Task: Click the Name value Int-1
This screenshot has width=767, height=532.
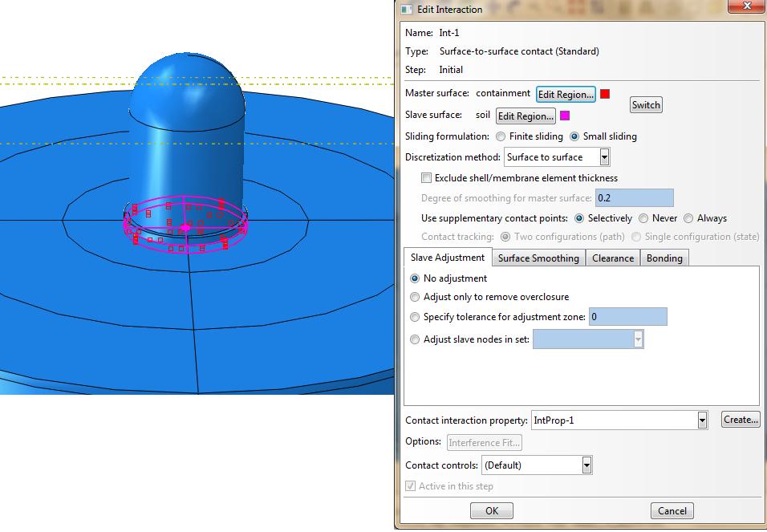Action: 449,33
